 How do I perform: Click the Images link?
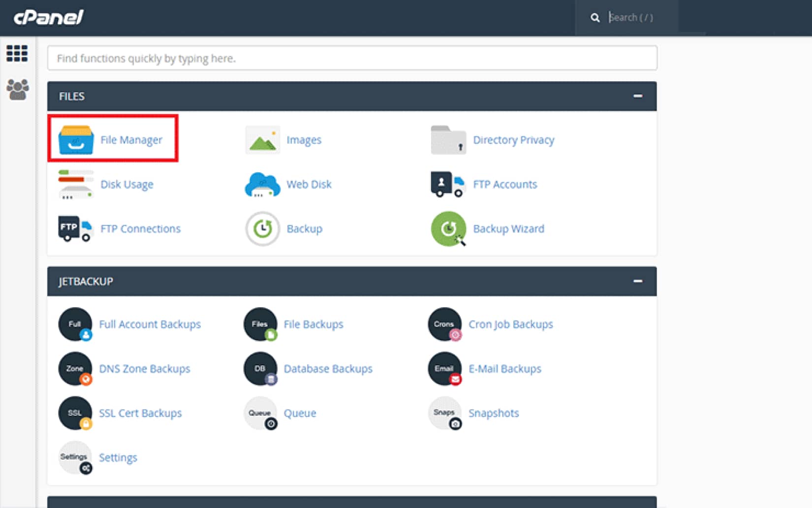(304, 140)
